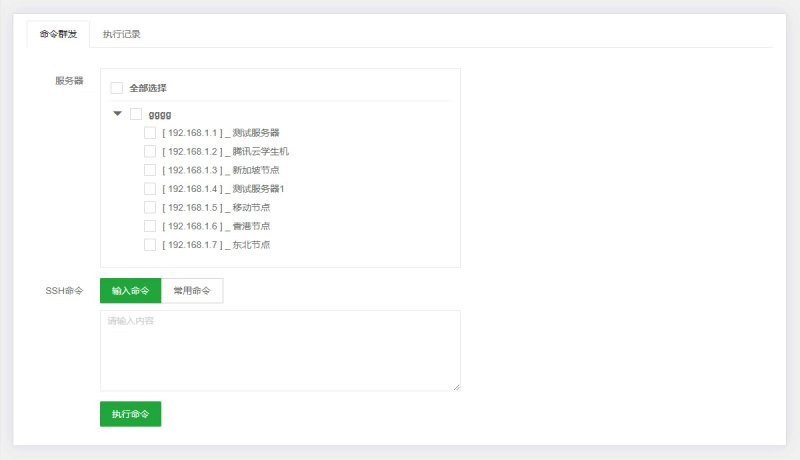Click the gggg group name label
Viewport: 800px width, 460px height.
(160, 114)
